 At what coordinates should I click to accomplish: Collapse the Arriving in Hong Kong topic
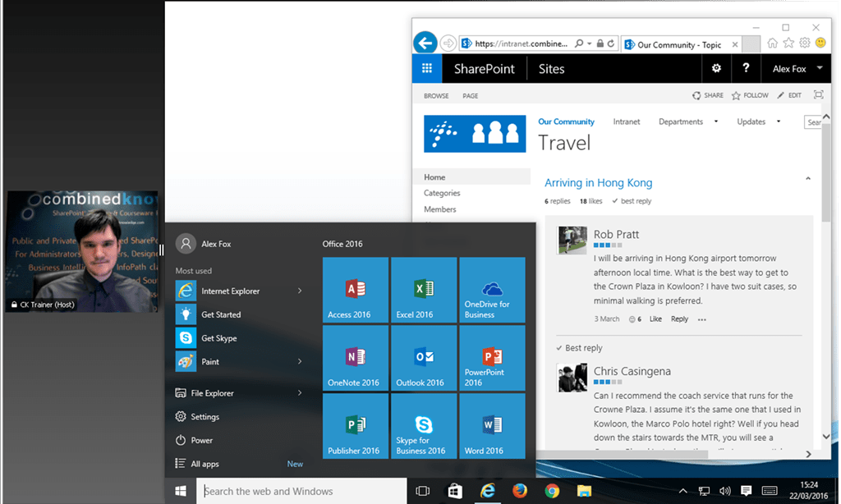tap(808, 179)
